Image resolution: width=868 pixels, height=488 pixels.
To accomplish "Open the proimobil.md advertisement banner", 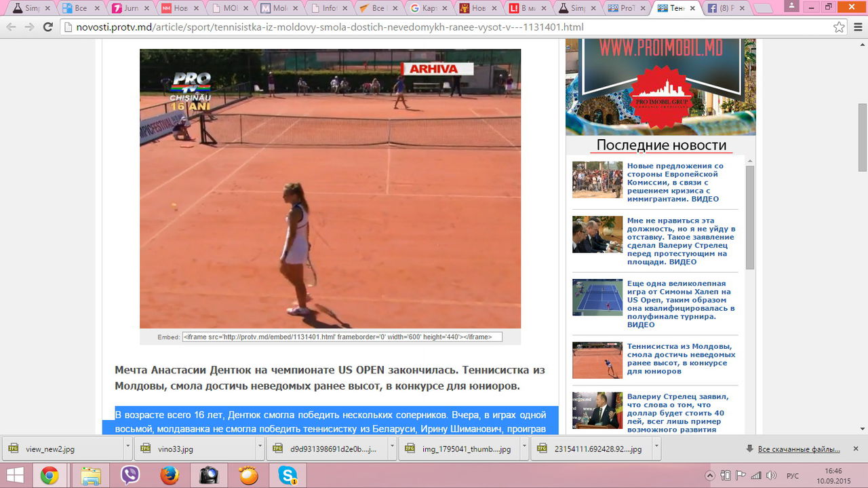I will click(x=660, y=87).
